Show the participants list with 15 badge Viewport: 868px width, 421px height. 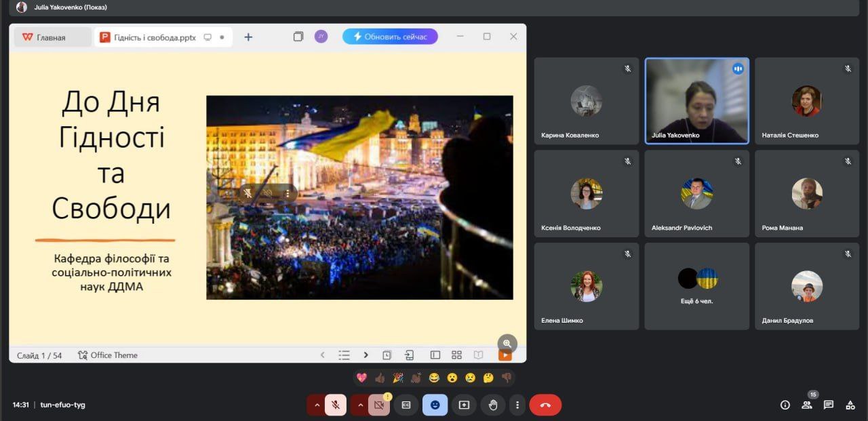(x=806, y=405)
